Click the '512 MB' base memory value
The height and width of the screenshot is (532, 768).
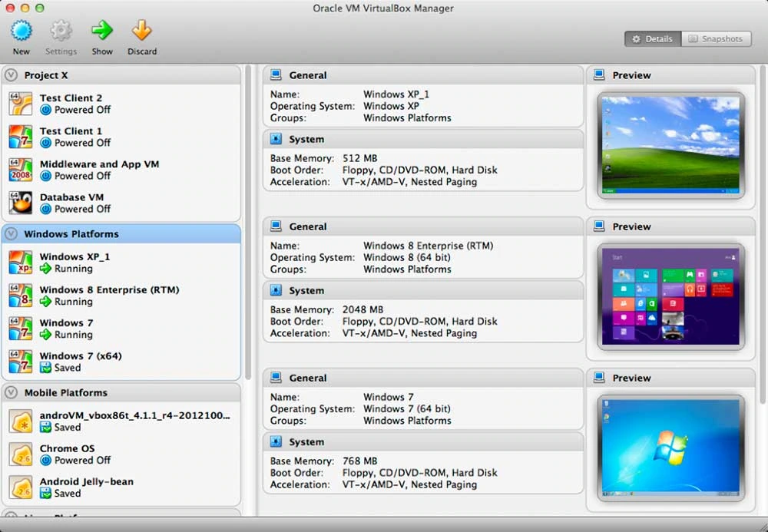(360, 158)
